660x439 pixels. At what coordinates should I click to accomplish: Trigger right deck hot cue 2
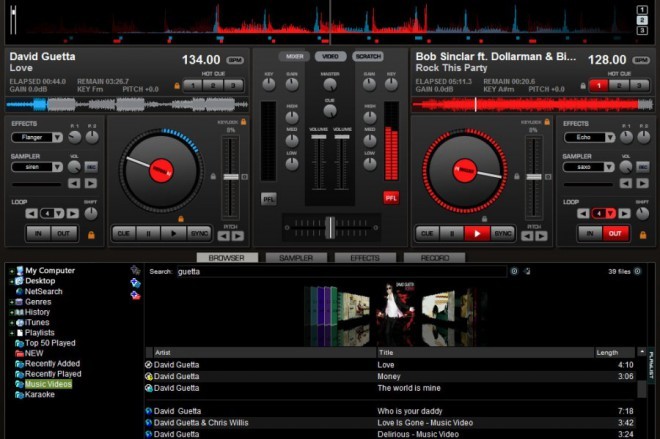(619, 86)
